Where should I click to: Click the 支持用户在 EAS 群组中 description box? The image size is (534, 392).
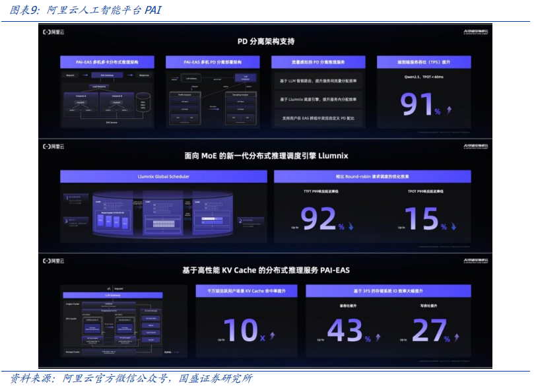tap(318, 118)
